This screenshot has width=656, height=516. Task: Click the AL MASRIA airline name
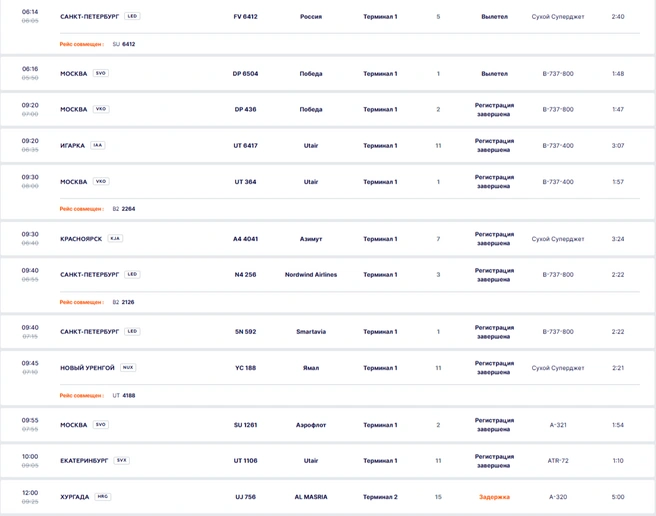pyautogui.click(x=311, y=497)
